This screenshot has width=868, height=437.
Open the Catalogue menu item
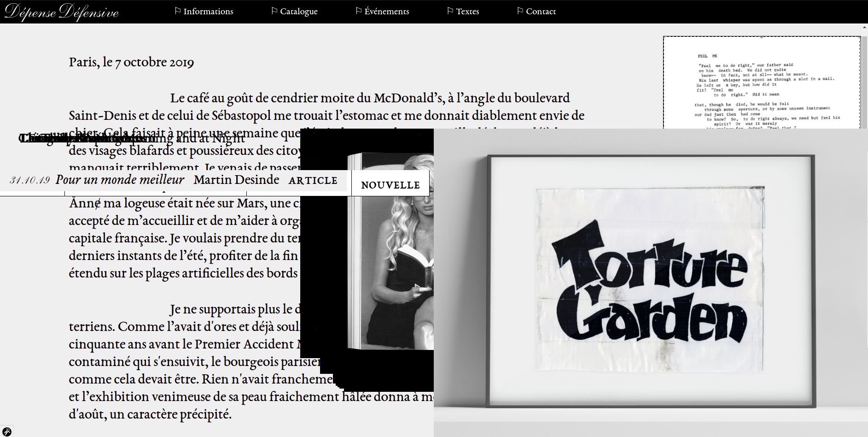[x=298, y=12]
